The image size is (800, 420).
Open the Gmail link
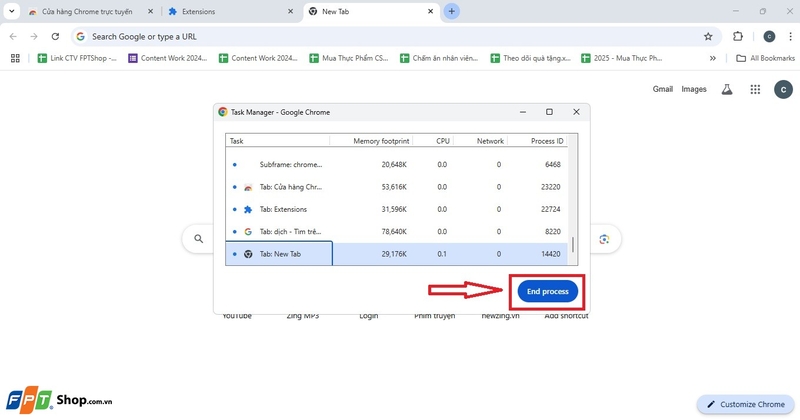pyautogui.click(x=663, y=89)
